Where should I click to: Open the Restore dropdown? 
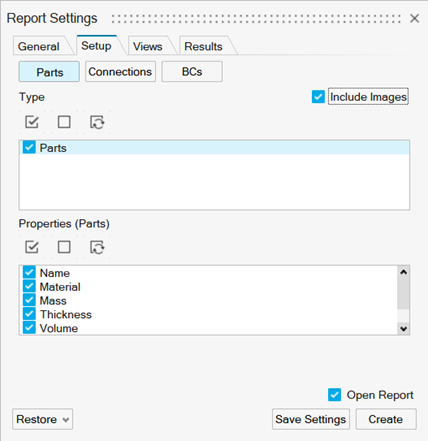(43, 419)
